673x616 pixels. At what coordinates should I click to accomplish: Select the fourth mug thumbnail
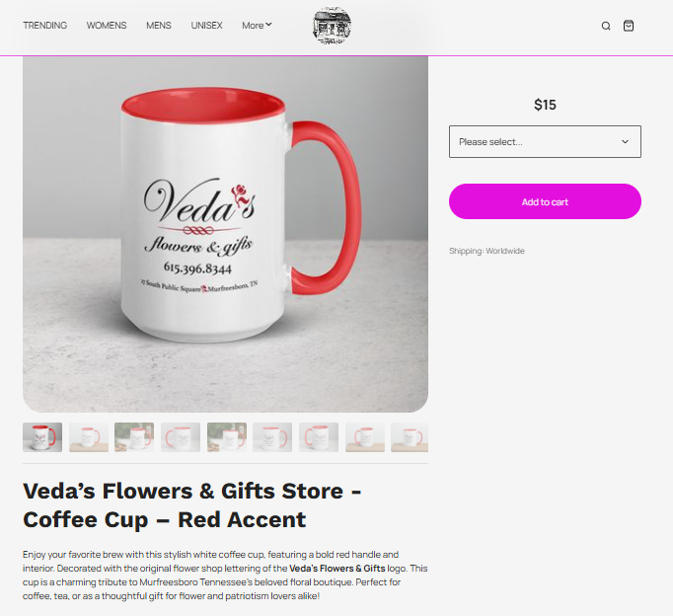[x=181, y=437]
